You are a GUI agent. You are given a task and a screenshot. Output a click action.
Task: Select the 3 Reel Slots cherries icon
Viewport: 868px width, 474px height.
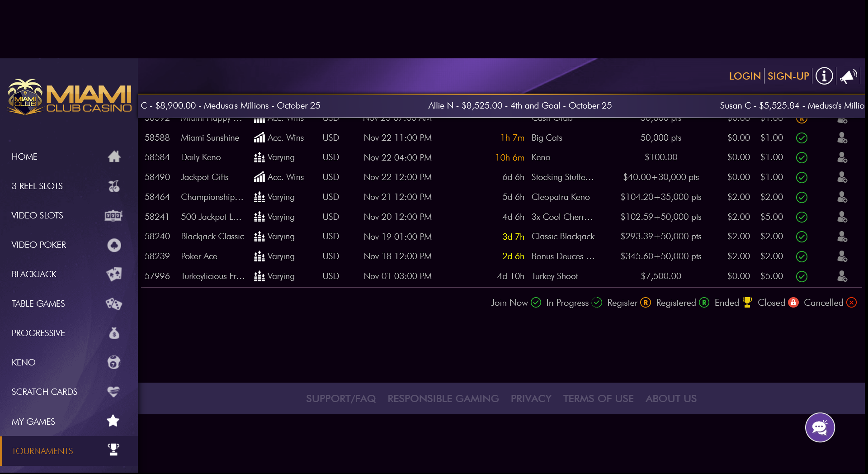tap(114, 186)
